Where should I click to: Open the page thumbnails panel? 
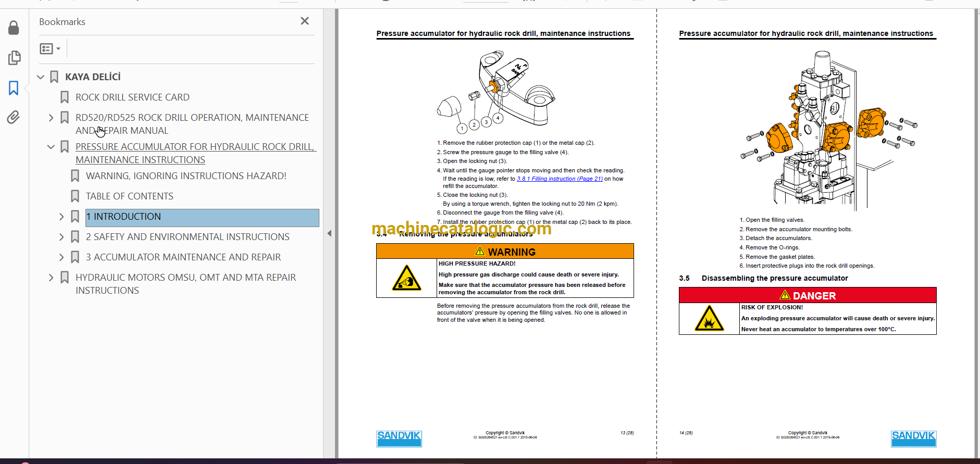pos(14,57)
